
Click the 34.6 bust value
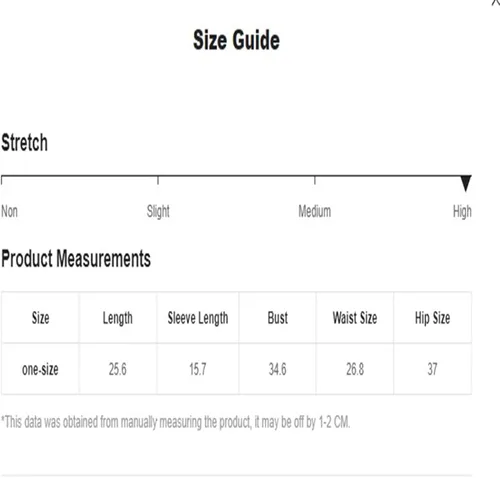pos(278,369)
